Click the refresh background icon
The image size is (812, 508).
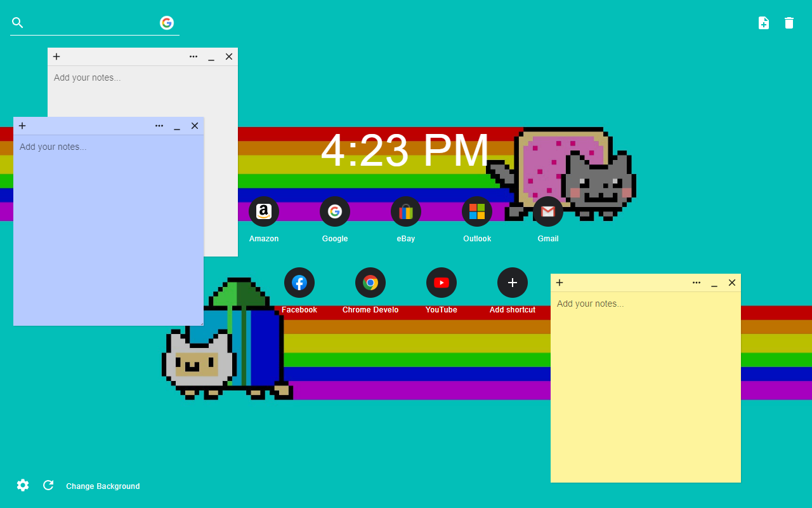48,485
